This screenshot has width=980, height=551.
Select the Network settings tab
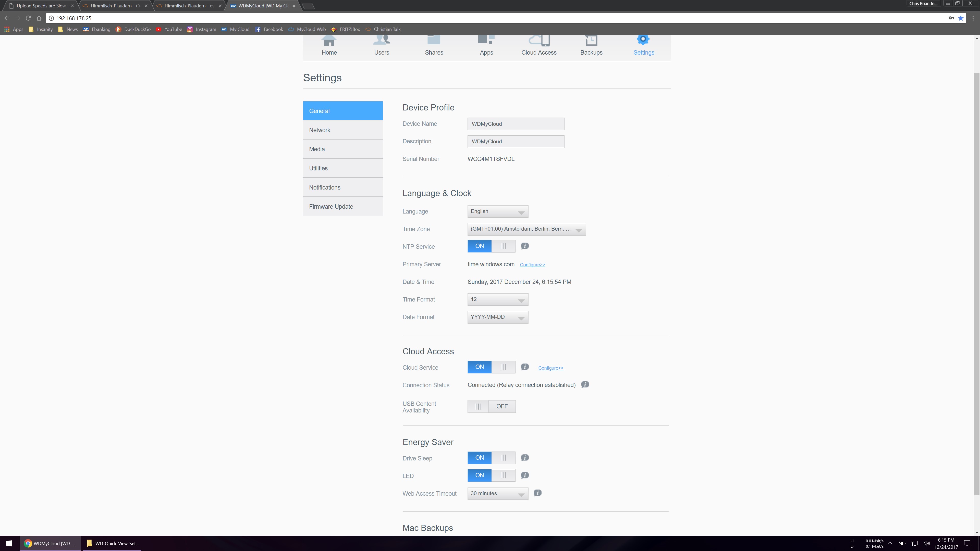point(342,130)
